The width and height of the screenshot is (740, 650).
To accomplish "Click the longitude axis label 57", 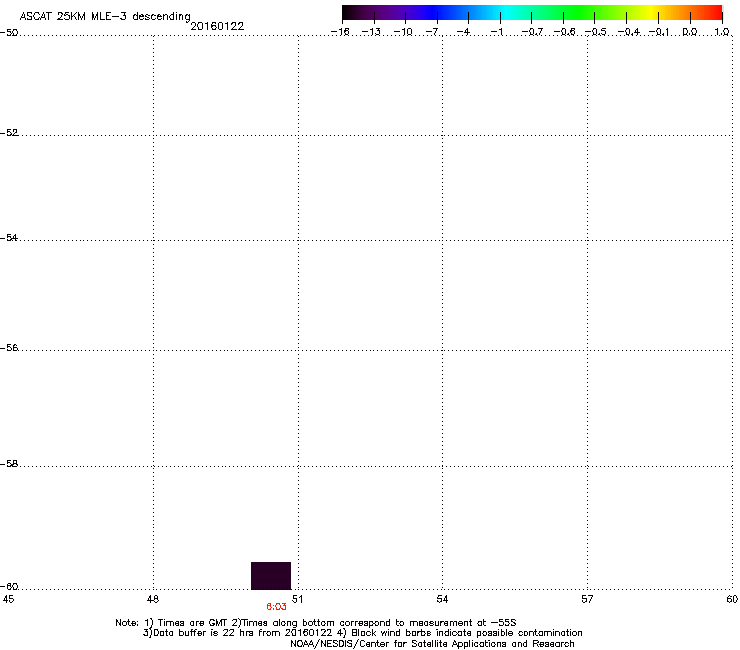I will (587, 599).
